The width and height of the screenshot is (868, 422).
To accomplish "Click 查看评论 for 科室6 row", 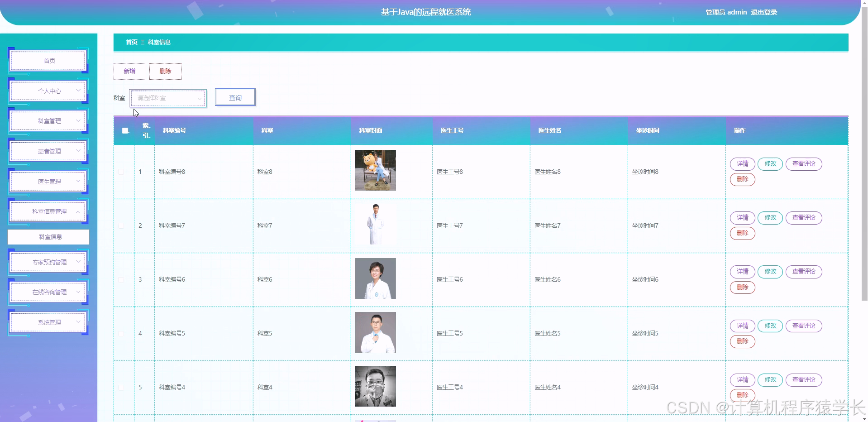I will tap(804, 272).
